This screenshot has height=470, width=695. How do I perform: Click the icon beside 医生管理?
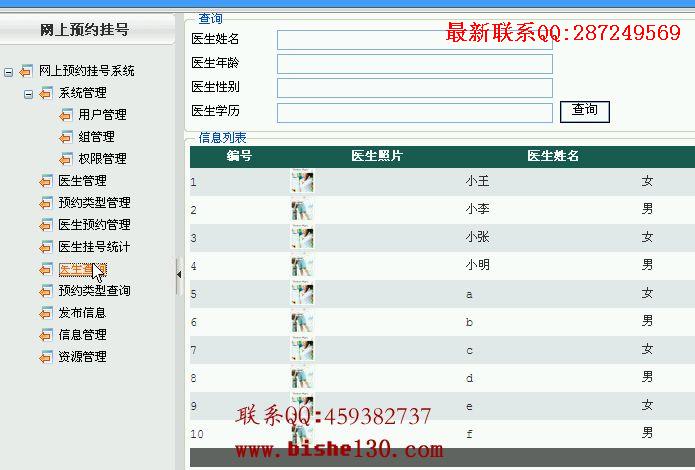46,181
